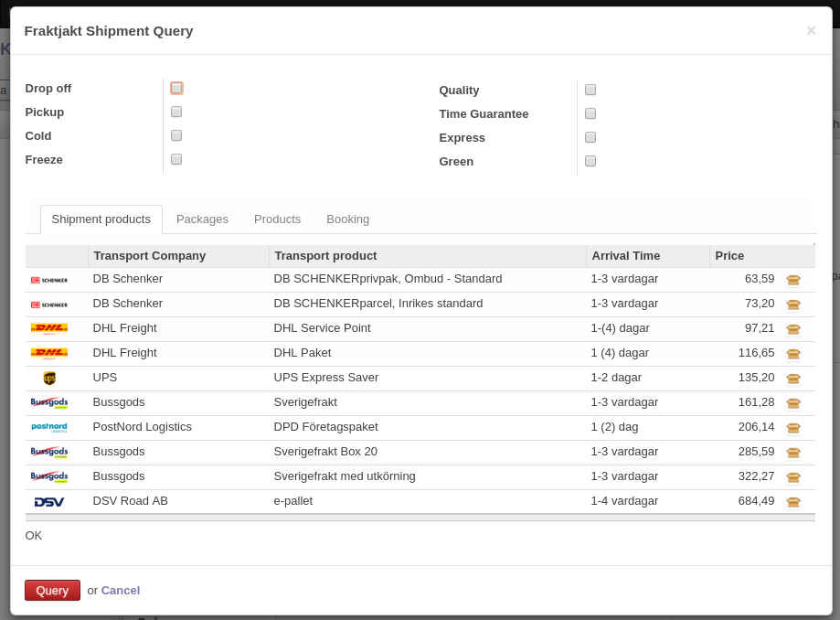840x620 pixels.
Task: Click the 1-2 dagar arrival time
Action: [x=616, y=378]
